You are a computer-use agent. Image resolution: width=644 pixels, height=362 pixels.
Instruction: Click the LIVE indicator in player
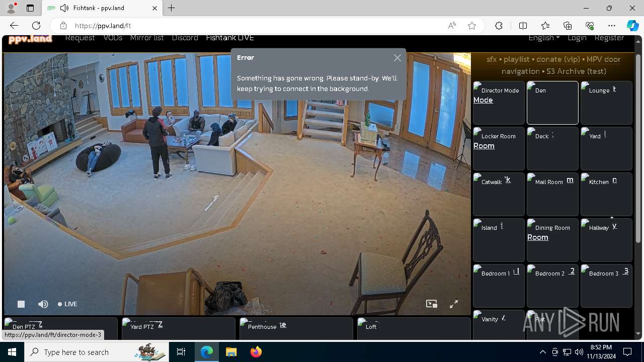tap(67, 304)
